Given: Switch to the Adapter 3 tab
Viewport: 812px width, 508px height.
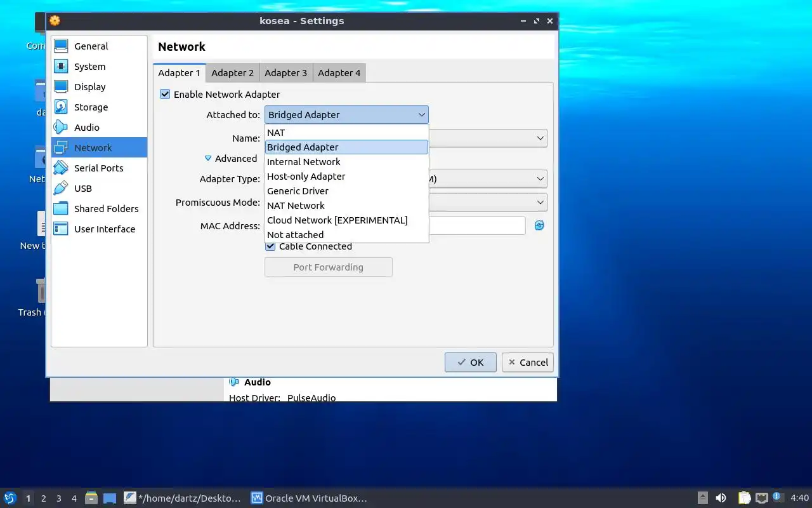Looking at the screenshot, I should click(286, 73).
